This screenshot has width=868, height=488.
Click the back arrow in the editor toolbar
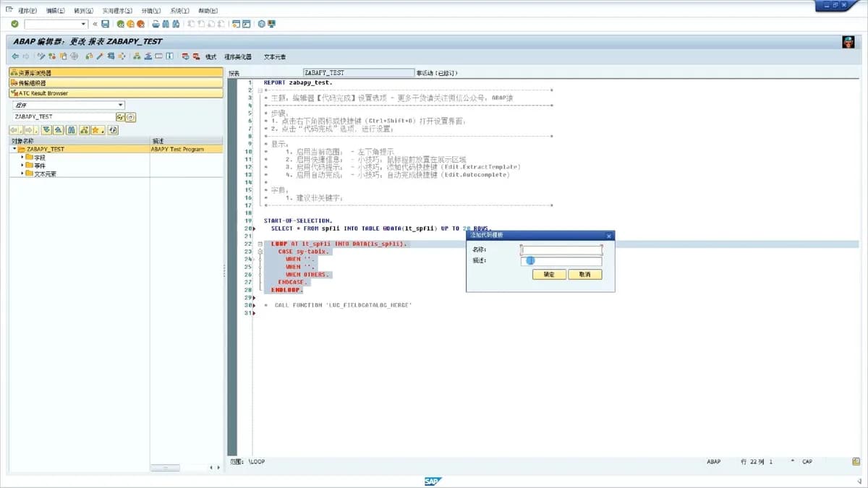(15, 56)
